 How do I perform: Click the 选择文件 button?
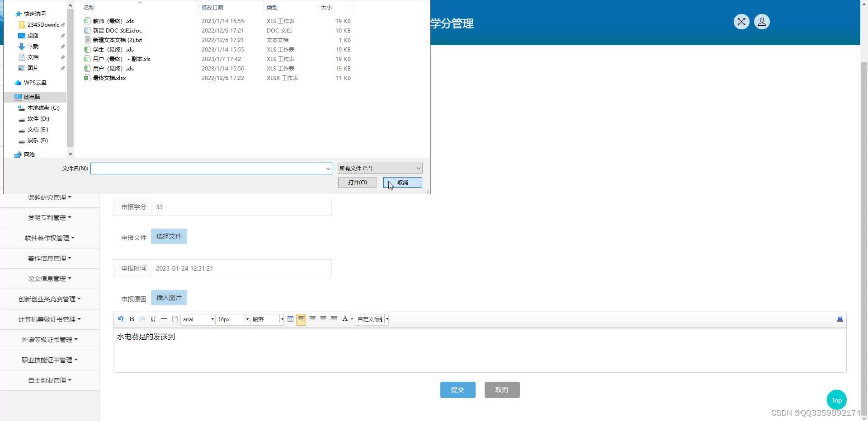click(x=169, y=236)
